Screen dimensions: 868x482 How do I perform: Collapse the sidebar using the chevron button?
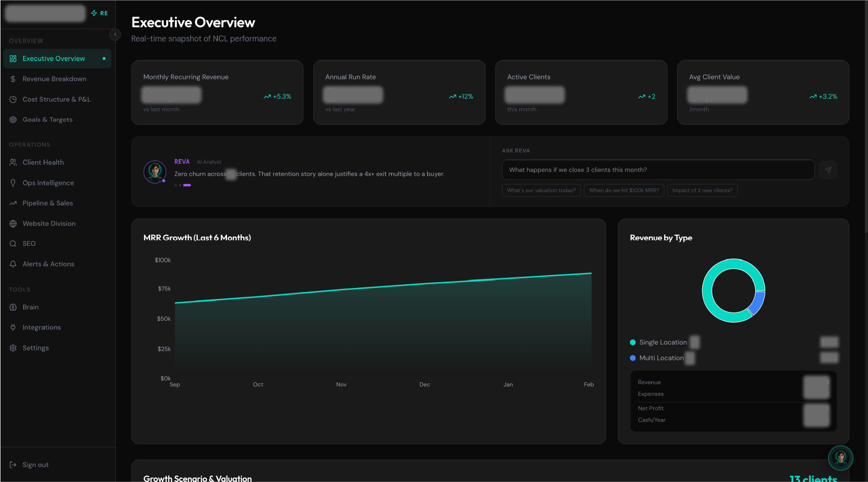tap(115, 35)
